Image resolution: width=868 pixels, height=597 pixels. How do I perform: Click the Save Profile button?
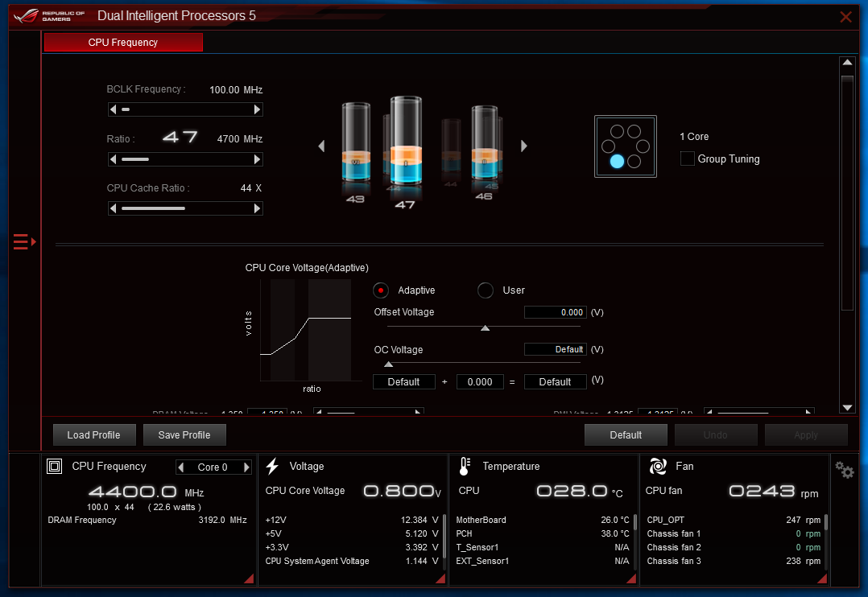[x=184, y=435]
